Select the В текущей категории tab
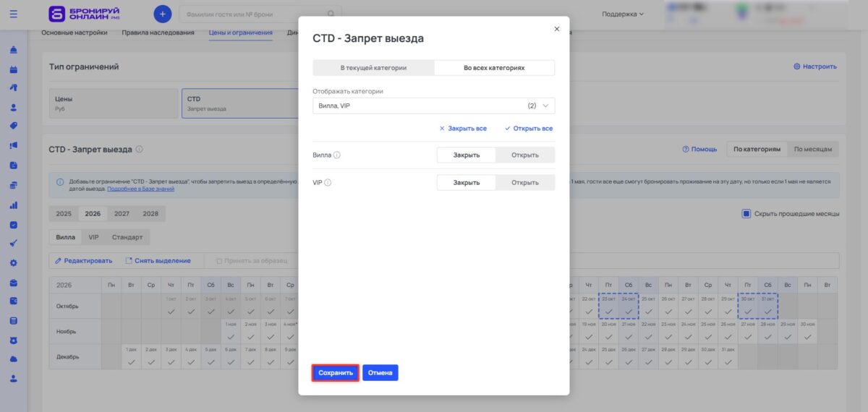 click(373, 67)
